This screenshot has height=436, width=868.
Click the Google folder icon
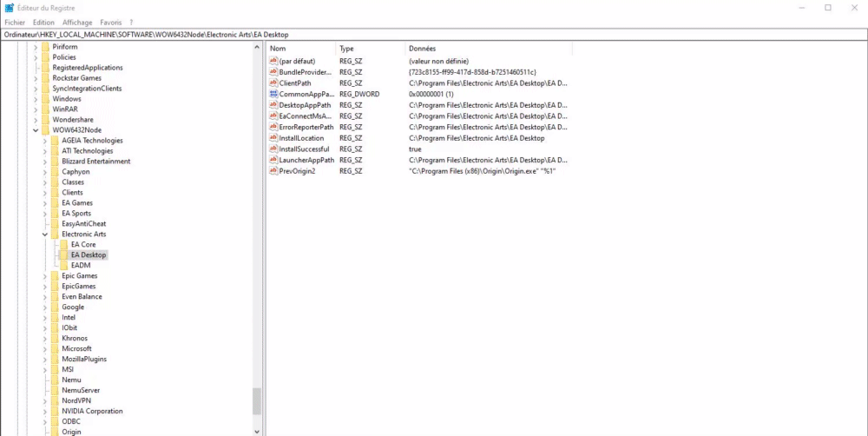[54, 307]
